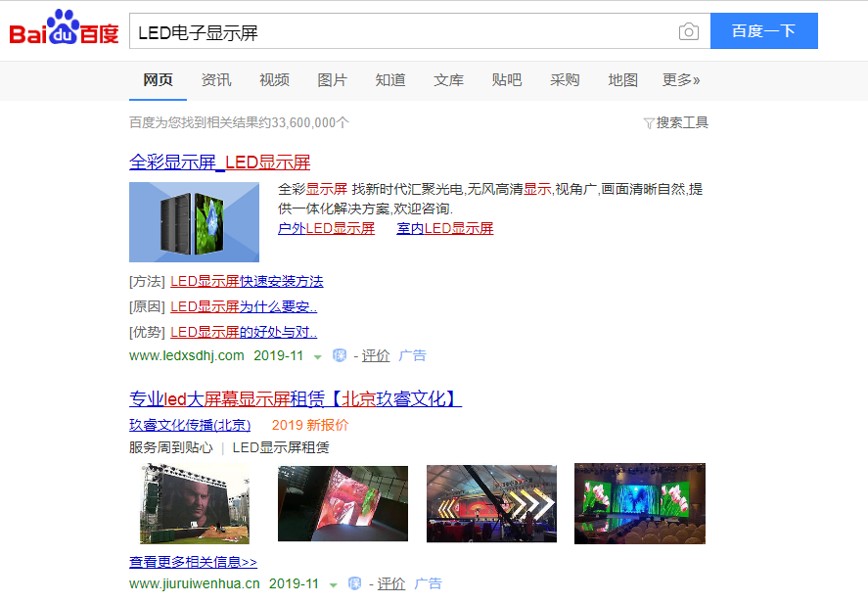The height and width of the screenshot is (603, 868).
Task: Click 评价 next to www.ledxsdhj.com
Action: click(x=376, y=355)
